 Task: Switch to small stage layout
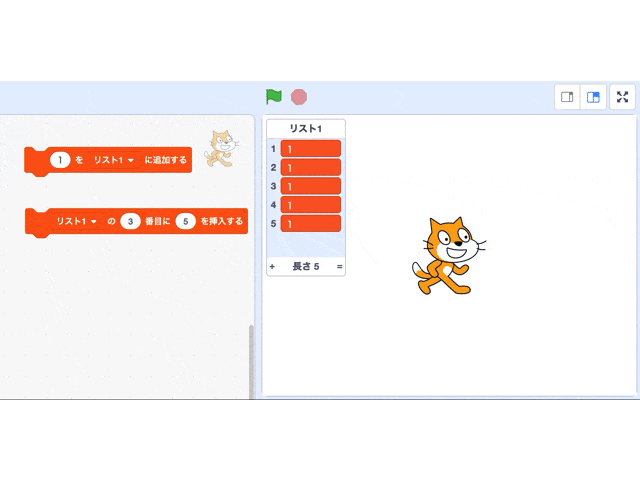coord(567,97)
